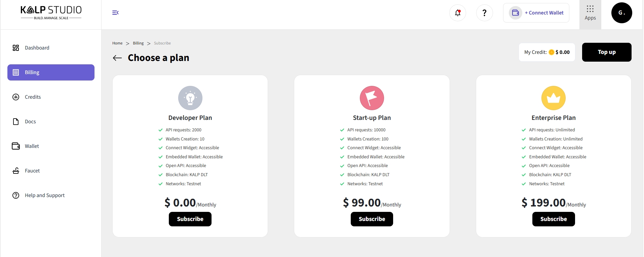Screen dimensions: 644x257
Task: Subscribe to the Developer Plan
Action: pos(190,219)
